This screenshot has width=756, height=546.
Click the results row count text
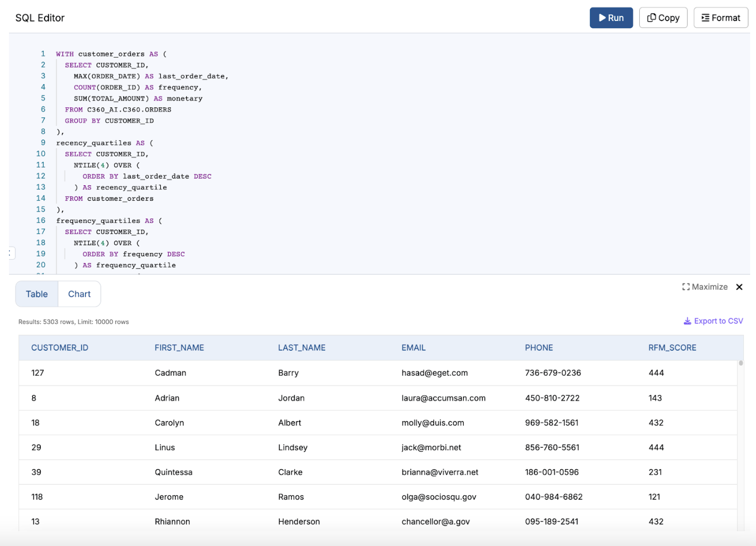coord(73,322)
